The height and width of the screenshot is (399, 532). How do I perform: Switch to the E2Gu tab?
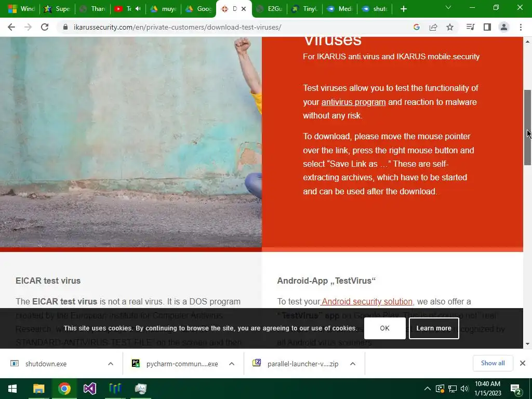click(x=270, y=9)
